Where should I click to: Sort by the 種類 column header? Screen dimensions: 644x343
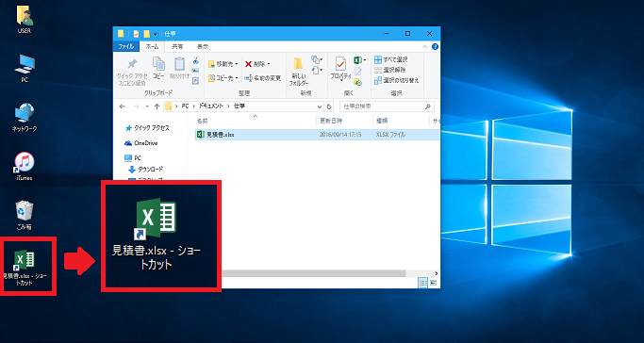[x=401, y=121]
